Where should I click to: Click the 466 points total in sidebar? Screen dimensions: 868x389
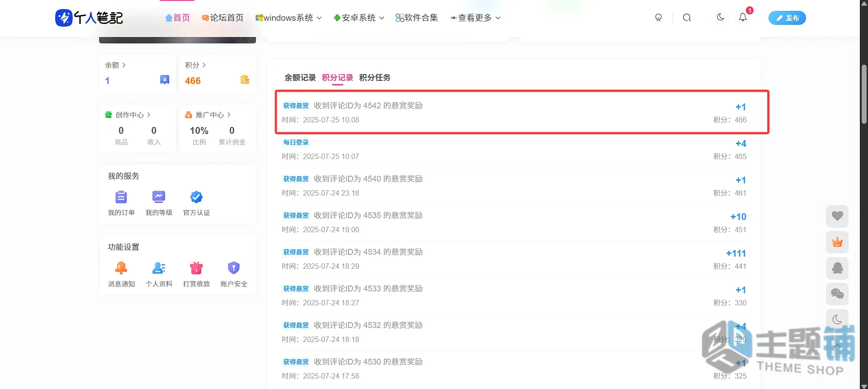(193, 81)
